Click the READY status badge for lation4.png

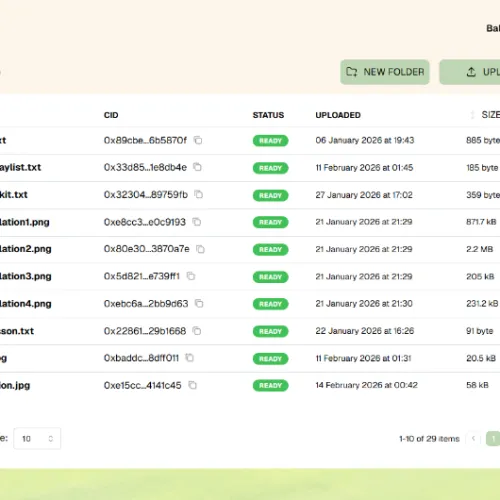[x=270, y=304]
